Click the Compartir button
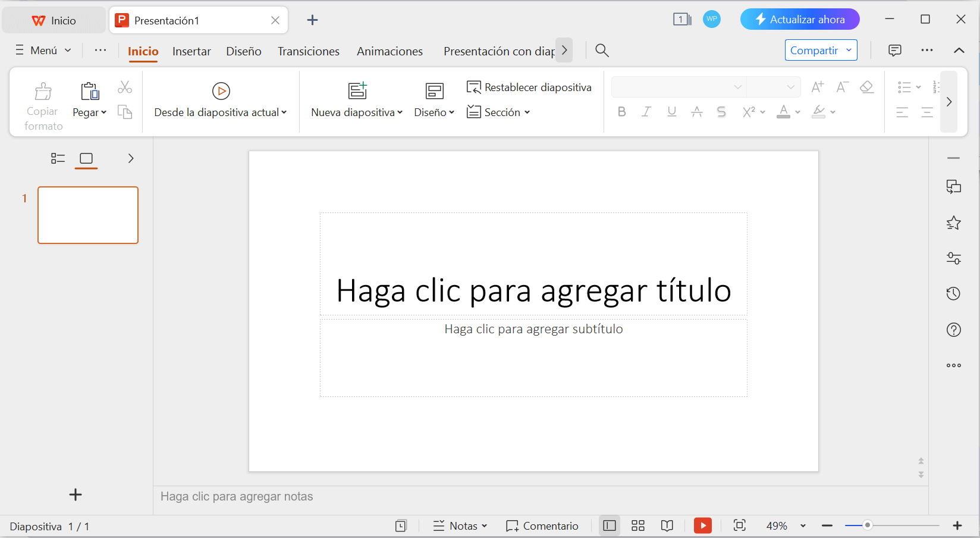Screen dimensions: 980x538 click(x=821, y=51)
